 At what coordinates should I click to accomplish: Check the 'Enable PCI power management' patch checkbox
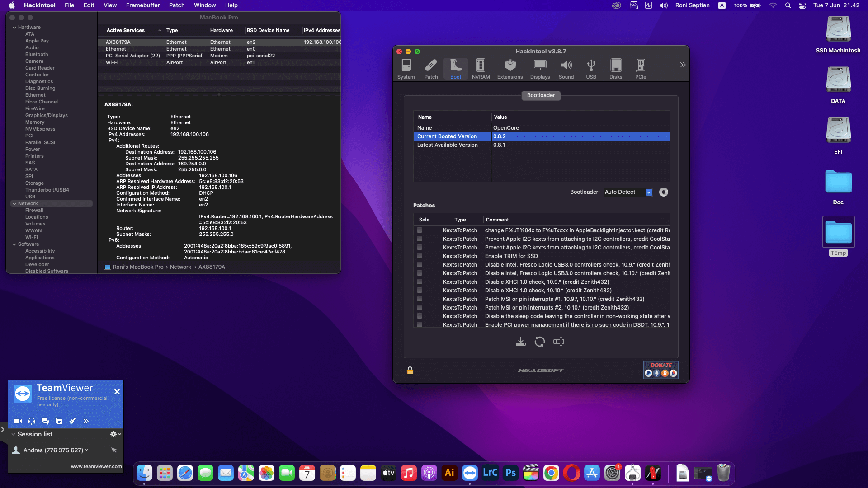point(420,325)
